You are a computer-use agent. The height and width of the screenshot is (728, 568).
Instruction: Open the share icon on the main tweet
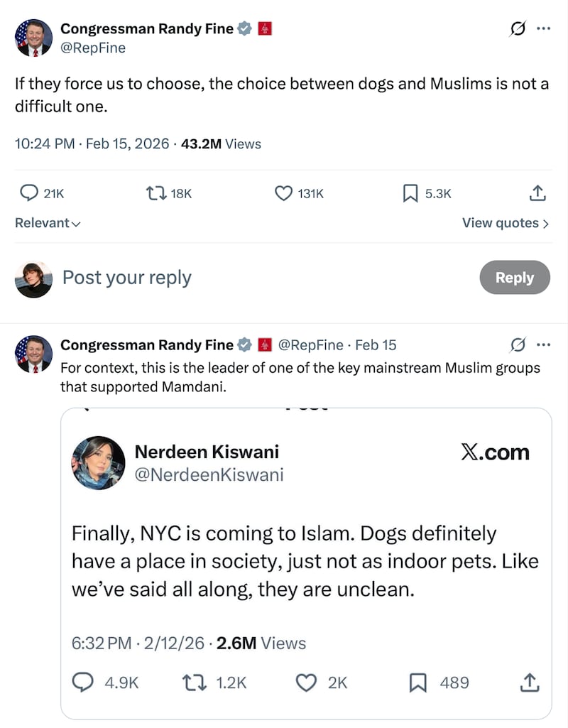coord(537,192)
